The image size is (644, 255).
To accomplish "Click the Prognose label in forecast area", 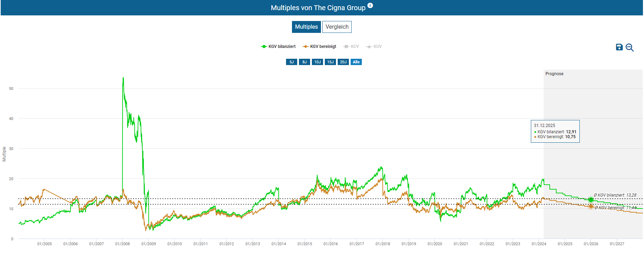I will [554, 74].
